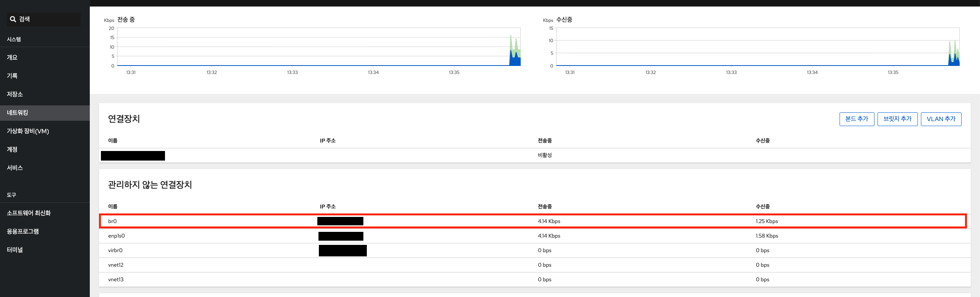Click the 브릿지 추가 button
The width and height of the screenshot is (980, 297).
click(x=897, y=119)
